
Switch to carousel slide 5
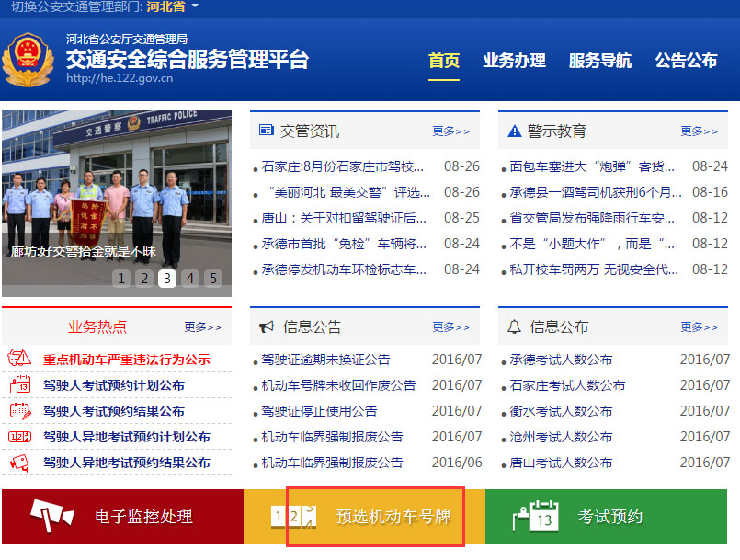point(212,279)
